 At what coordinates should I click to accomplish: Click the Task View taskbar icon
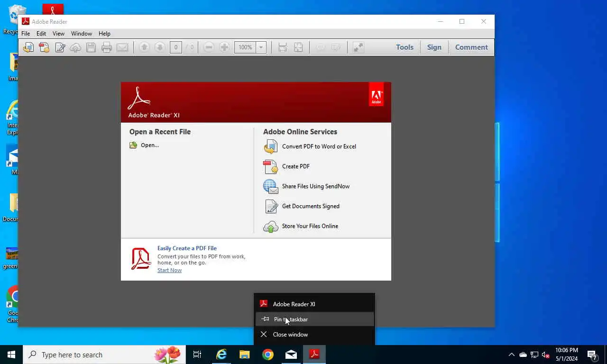[197, 355]
